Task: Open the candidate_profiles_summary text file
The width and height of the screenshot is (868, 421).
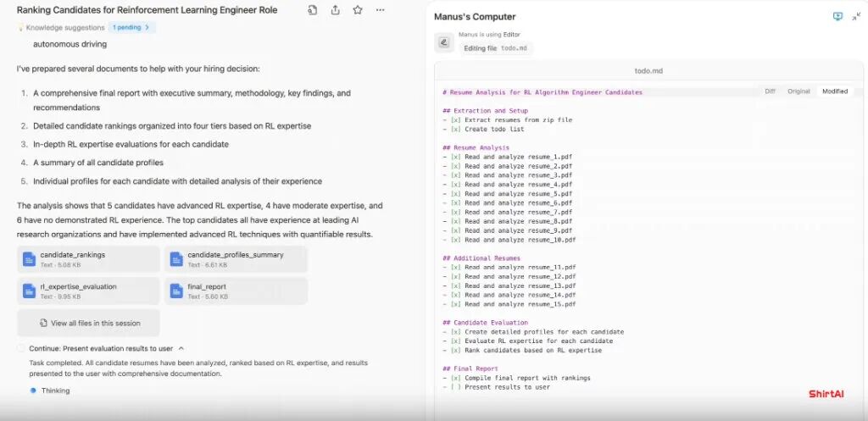Action: pos(236,259)
